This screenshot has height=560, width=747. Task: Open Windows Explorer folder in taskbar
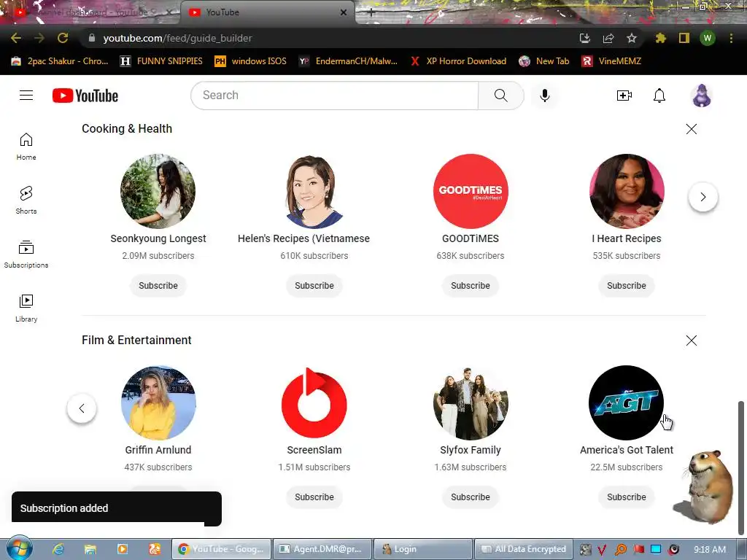[90, 549]
